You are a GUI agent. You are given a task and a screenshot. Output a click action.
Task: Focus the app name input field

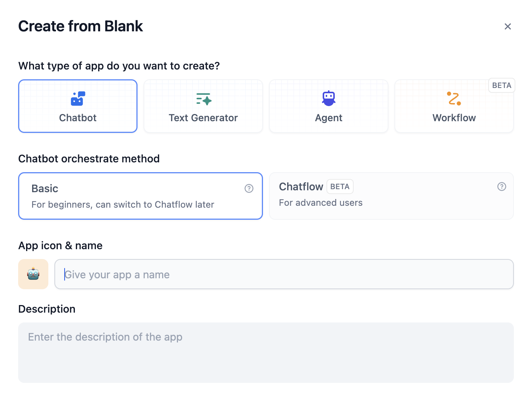(283, 274)
